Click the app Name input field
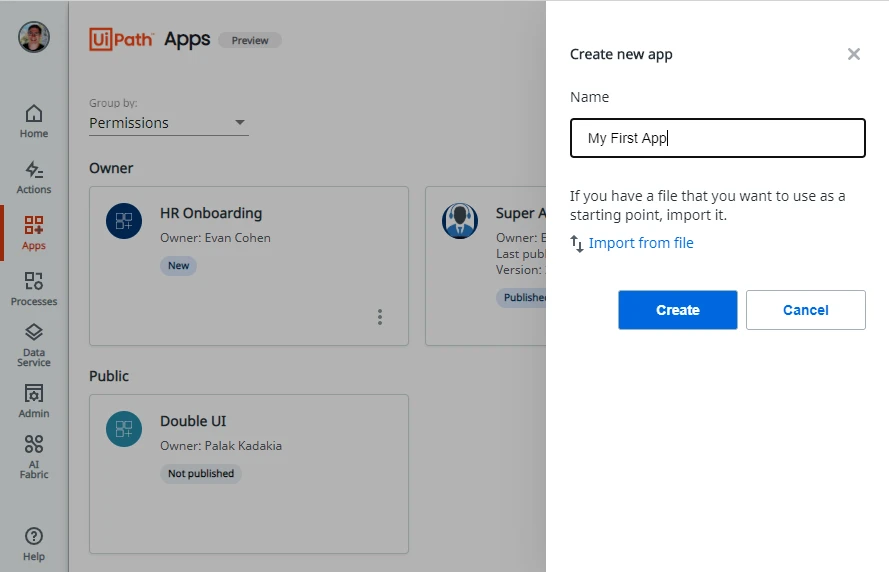Viewport: 890px width, 572px height. pos(717,138)
